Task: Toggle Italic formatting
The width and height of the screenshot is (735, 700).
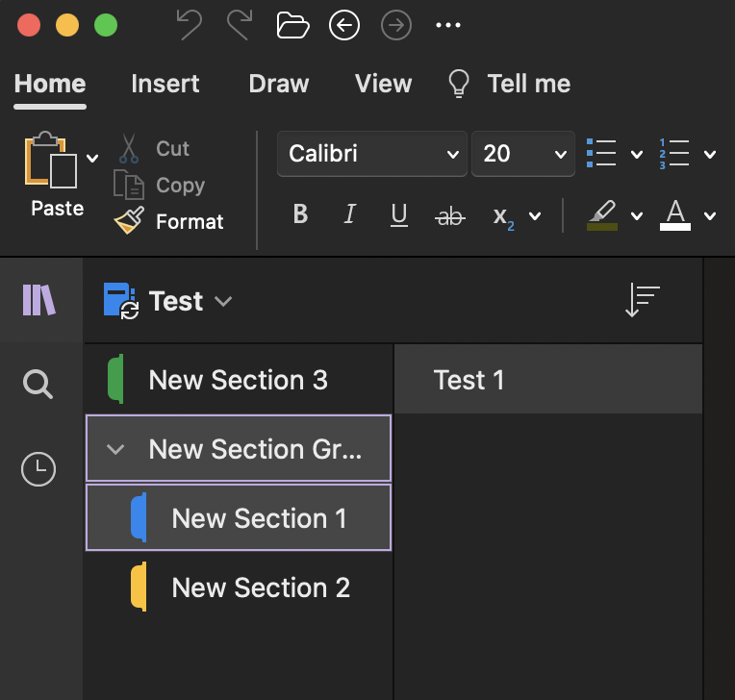Action: click(349, 214)
